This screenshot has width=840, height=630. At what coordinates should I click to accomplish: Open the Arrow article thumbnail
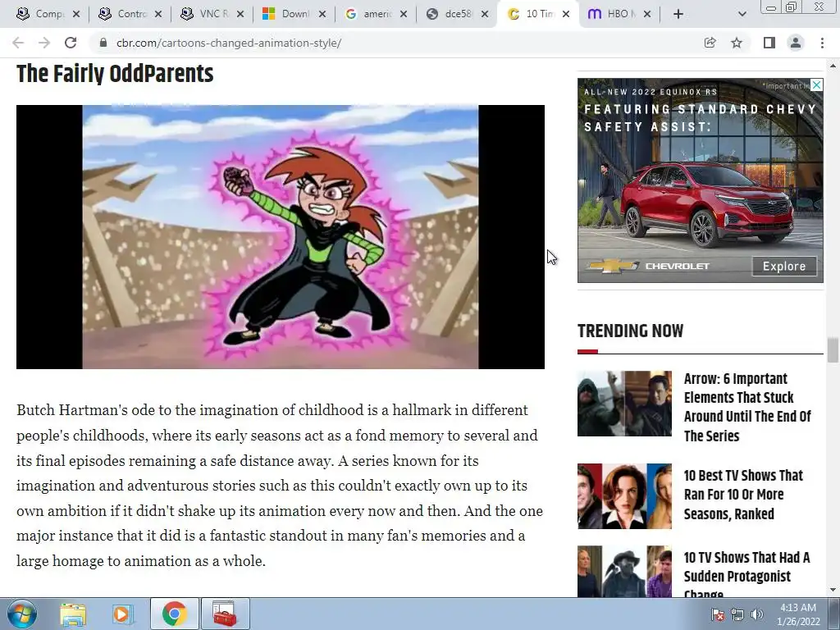point(624,404)
